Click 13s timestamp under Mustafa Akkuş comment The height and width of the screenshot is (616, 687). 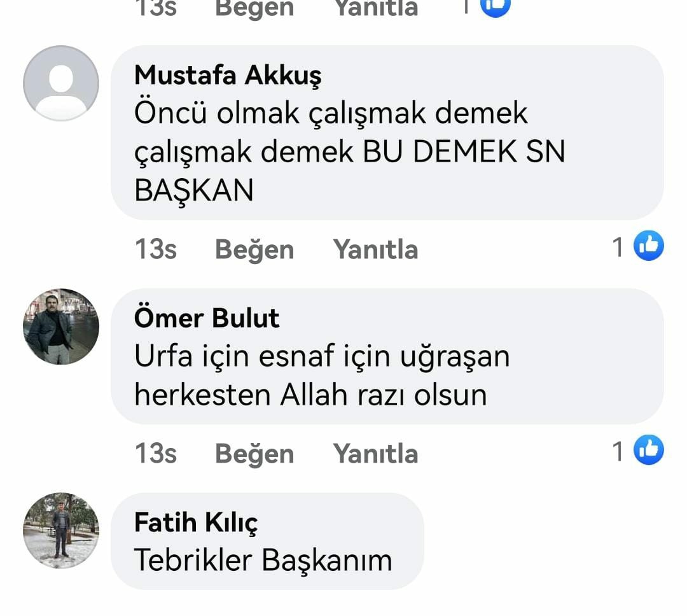point(156,249)
